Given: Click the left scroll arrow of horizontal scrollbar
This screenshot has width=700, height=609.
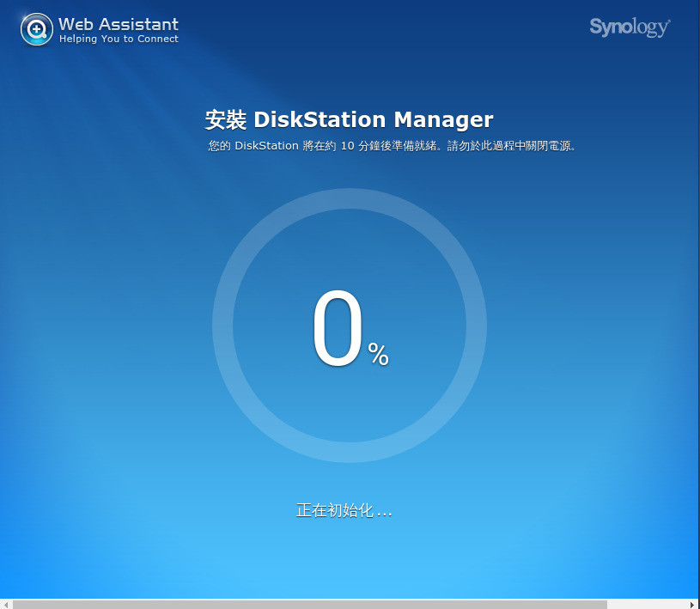Looking at the screenshot, I should tap(5, 605).
